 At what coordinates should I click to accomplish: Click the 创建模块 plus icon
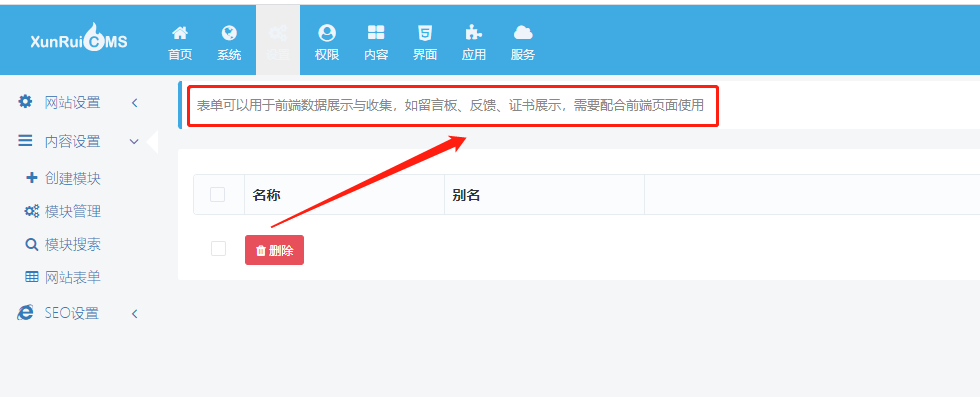click(x=32, y=178)
